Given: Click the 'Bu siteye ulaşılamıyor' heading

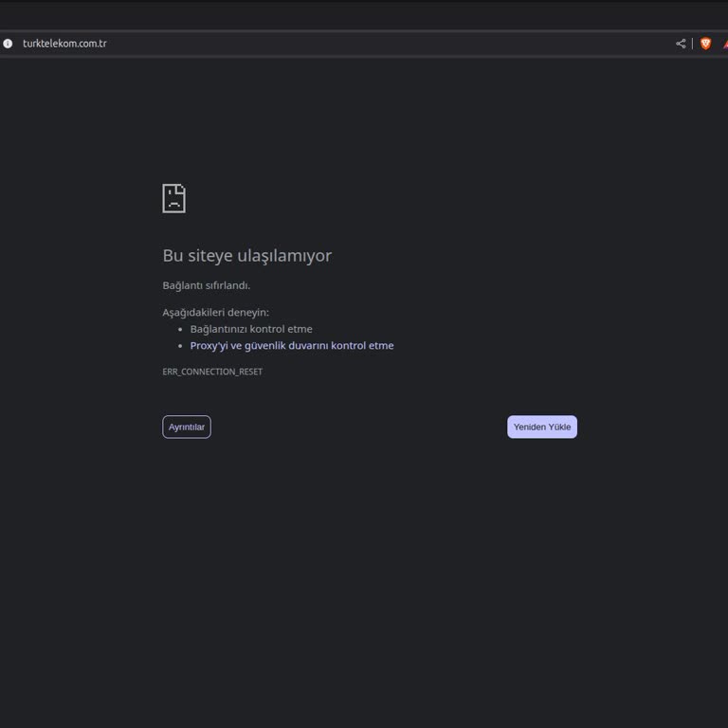Looking at the screenshot, I should (x=247, y=255).
